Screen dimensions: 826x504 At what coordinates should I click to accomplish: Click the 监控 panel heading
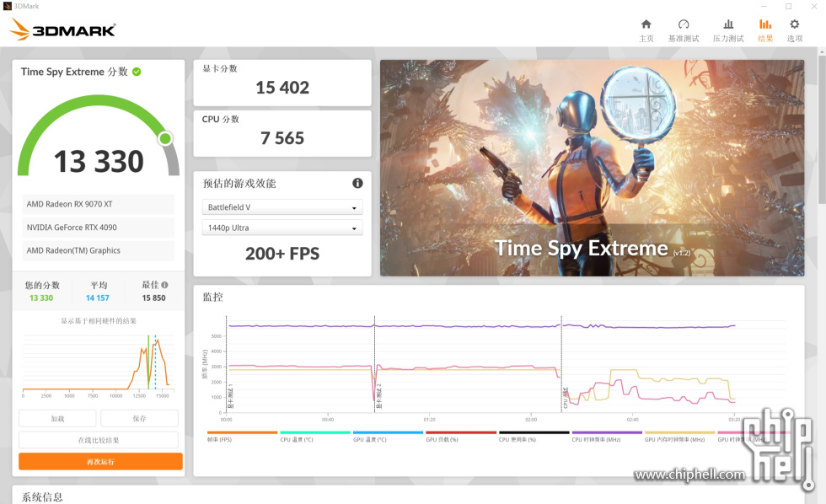[x=212, y=297]
